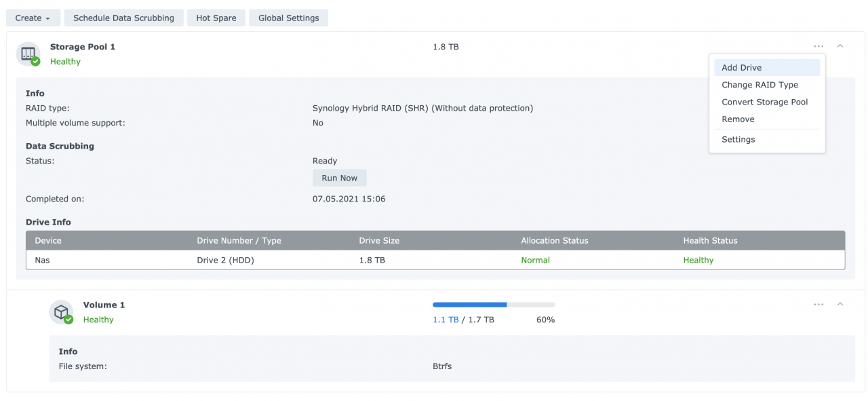Click the Healthy status under Storage Pool 1
The width and height of the screenshot is (868, 401).
point(65,61)
